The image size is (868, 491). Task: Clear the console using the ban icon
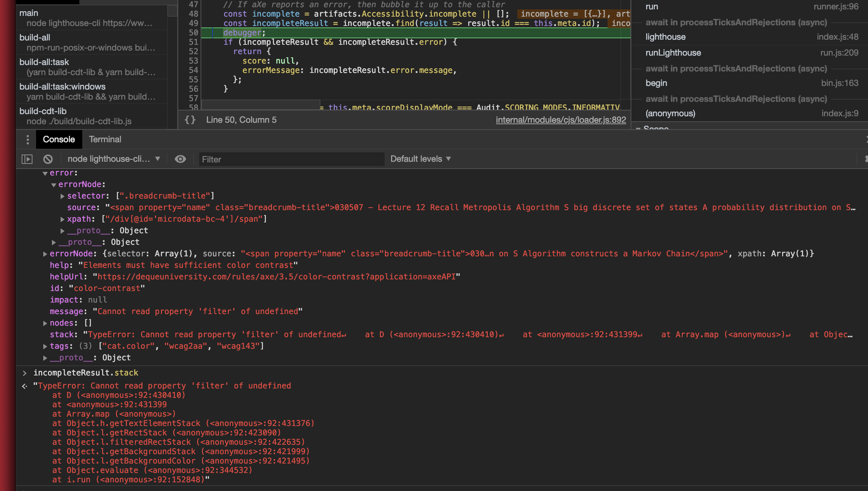coord(48,159)
